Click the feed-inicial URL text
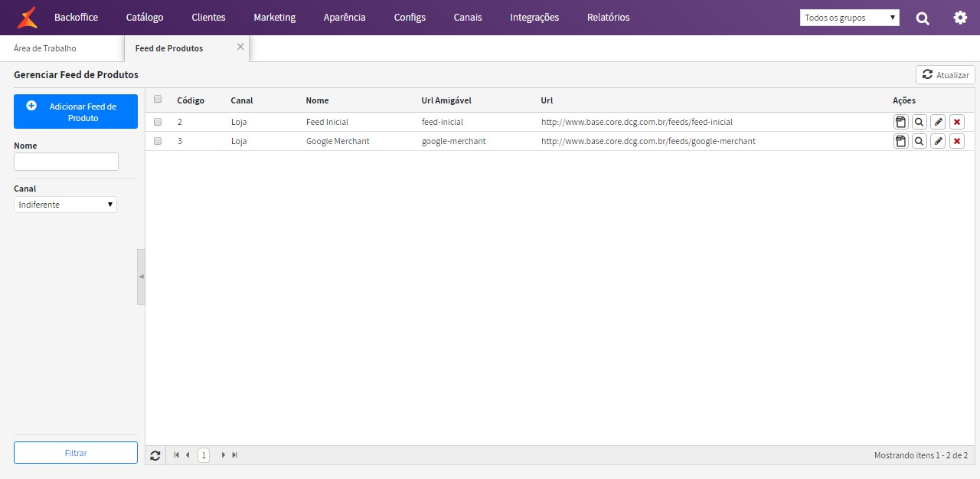Viewport: 980px width, 479px height. click(x=637, y=122)
